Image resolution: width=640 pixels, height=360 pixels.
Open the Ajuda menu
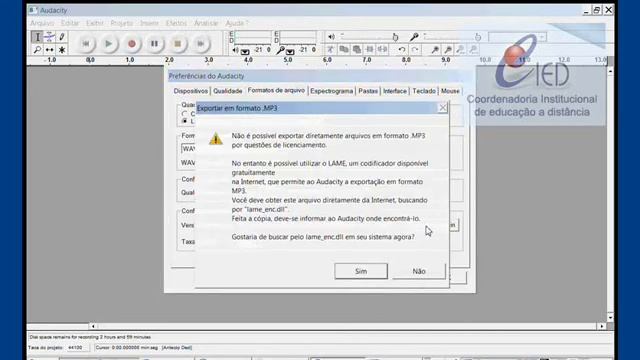(236, 23)
